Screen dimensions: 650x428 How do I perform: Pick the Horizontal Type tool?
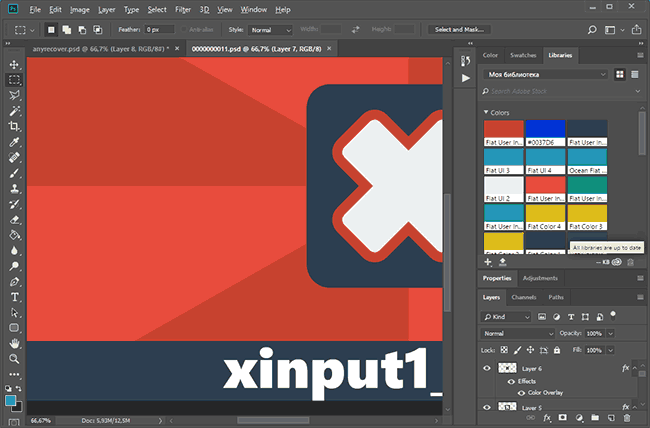point(15,297)
